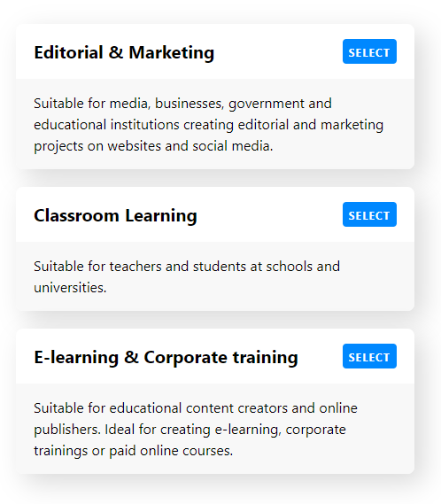Click the line 'trainings or paid online courses.'
Screen dimensions: 441x504
(x=134, y=451)
